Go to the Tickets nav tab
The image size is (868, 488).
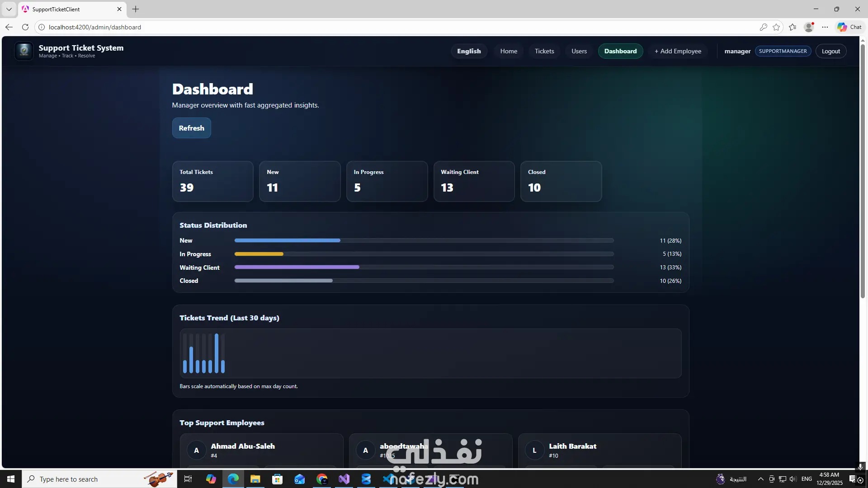point(544,51)
